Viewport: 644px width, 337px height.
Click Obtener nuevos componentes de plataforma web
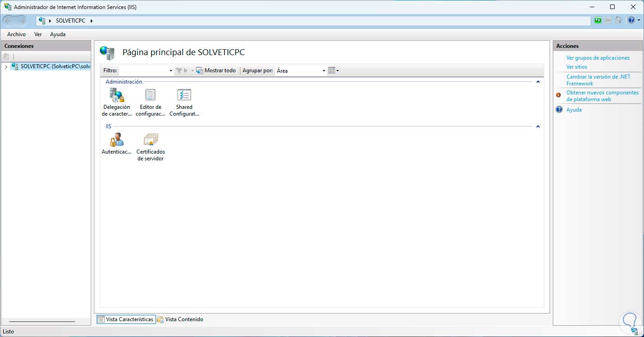click(602, 96)
